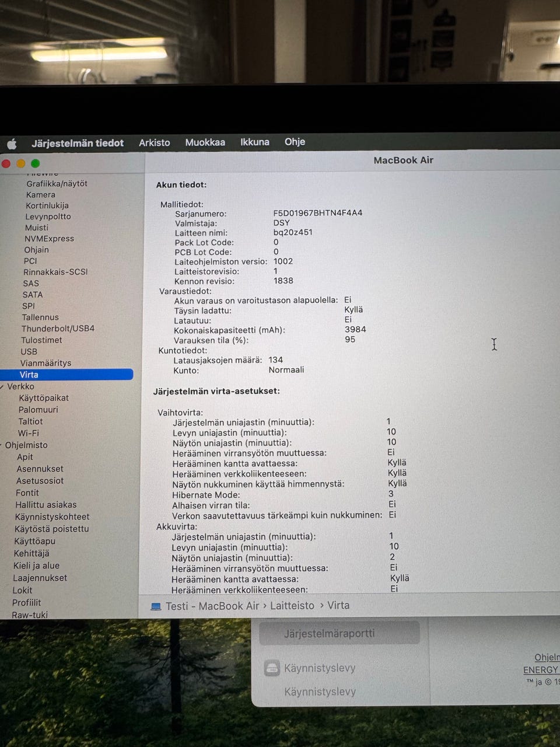The height and width of the screenshot is (747, 560).
Task: Select PCI in sidebar
Action: 30,261
